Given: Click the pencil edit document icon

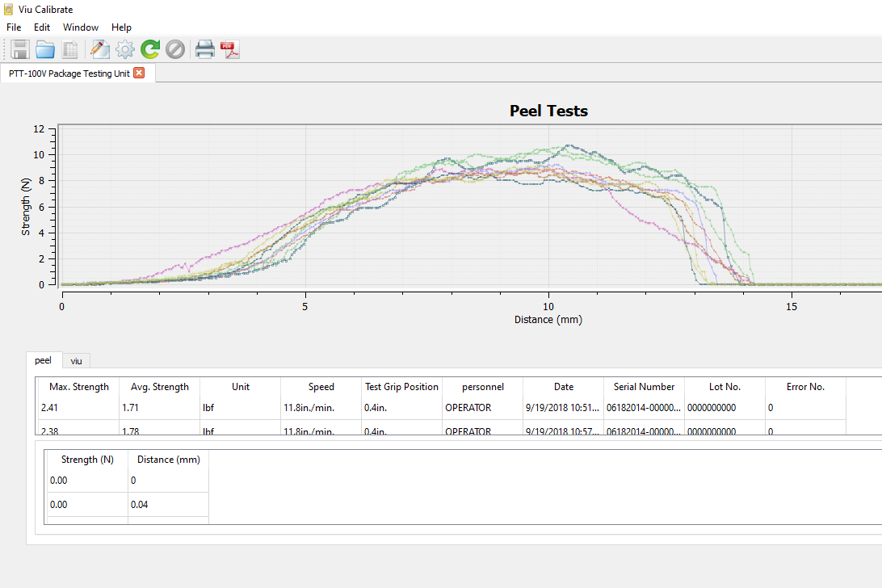Looking at the screenshot, I should pos(99,49).
